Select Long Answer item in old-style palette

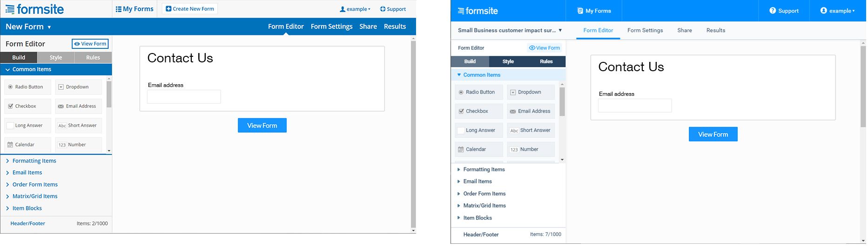tap(27, 126)
